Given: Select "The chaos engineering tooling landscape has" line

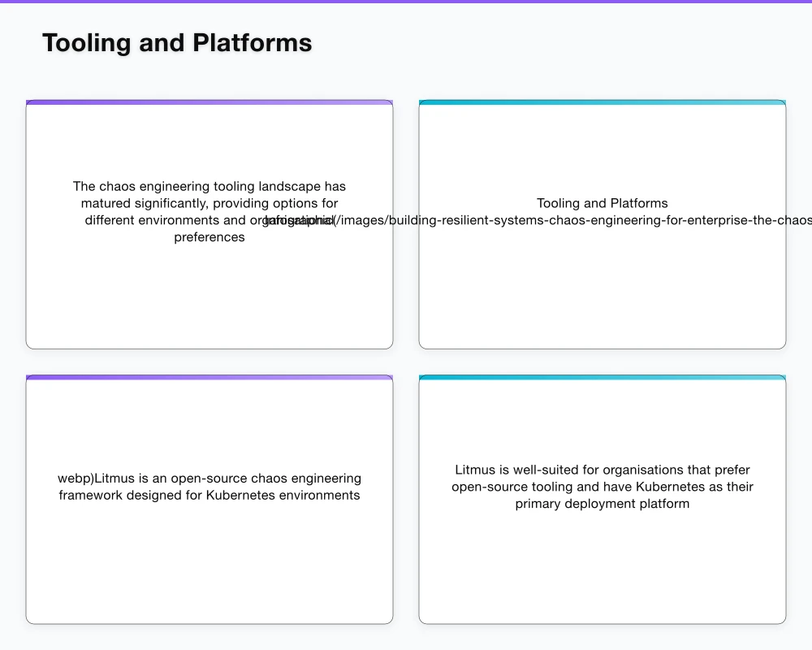Looking at the screenshot, I should pos(209,186).
